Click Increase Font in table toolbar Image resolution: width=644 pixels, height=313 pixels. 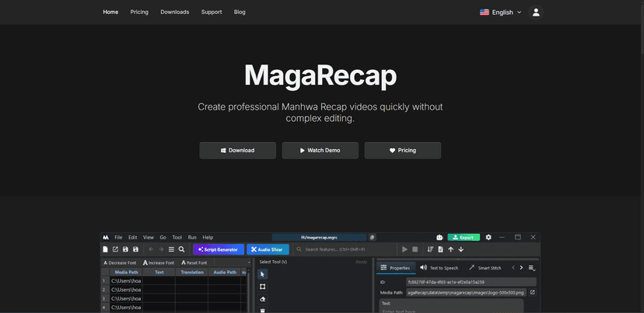tap(159, 263)
